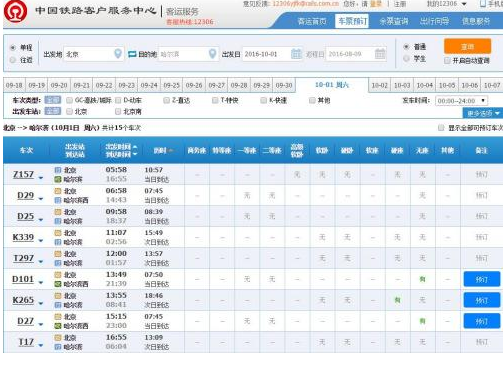
Task: Swap departure and destination stations icon
Action: pyautogui.click(x=132, y=54)
